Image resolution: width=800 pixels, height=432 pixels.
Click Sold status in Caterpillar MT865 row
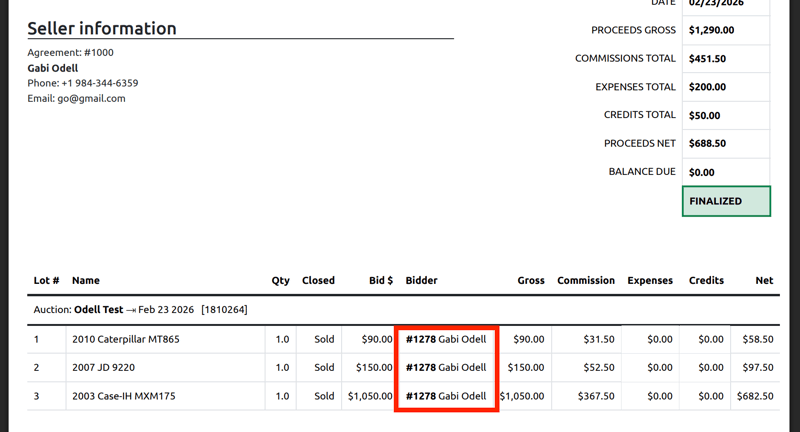coord(324,339)
